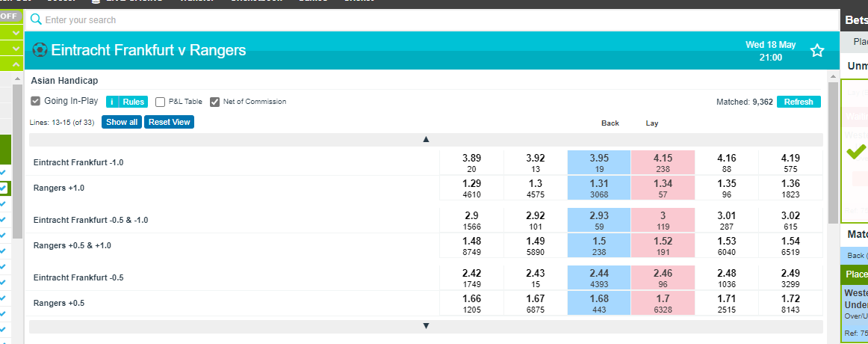The height and width of the screenshot is (344, 868).
Task: Click the 'Lines: 13-15 (of 33)' label
Action: [63, 123]
